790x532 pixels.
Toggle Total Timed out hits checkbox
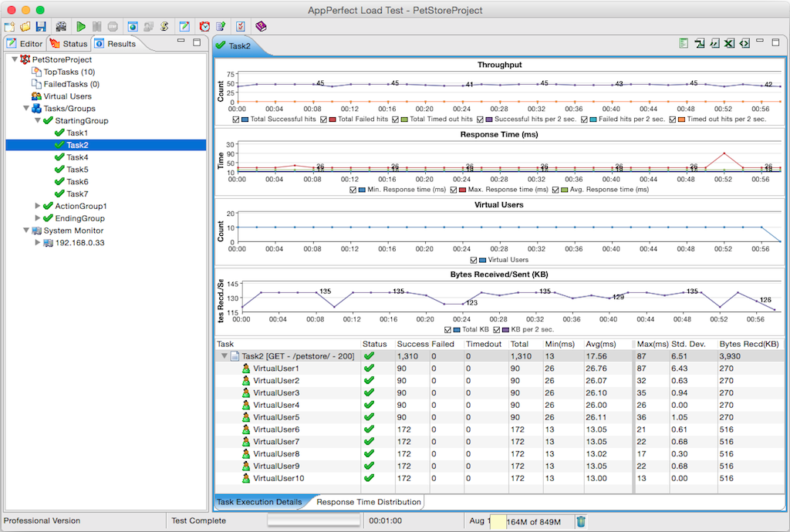click(x=396, y=120)
